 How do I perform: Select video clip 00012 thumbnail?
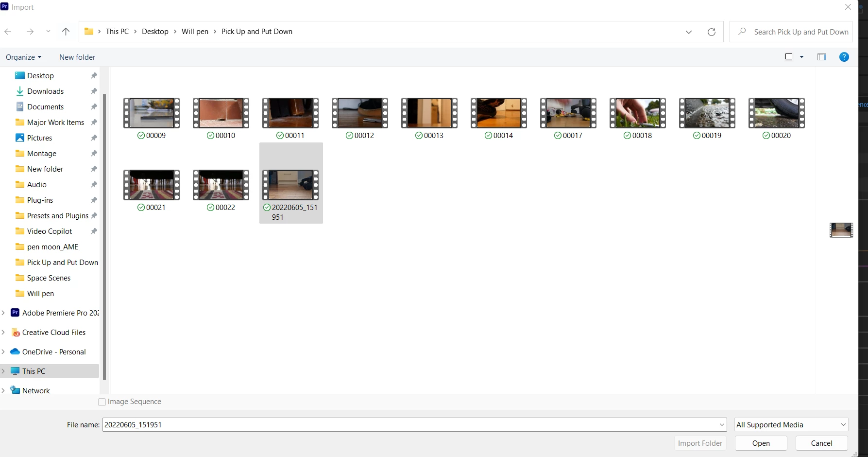coord(360,113)
